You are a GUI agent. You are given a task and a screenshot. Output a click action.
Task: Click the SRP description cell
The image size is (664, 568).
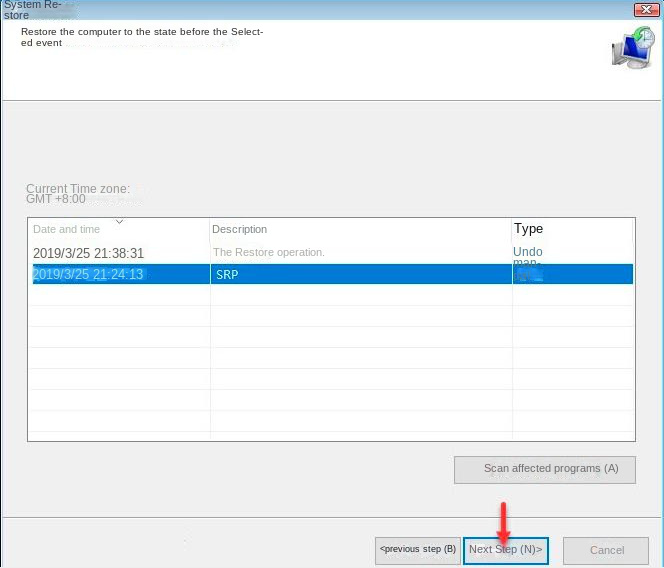(226, 274)
